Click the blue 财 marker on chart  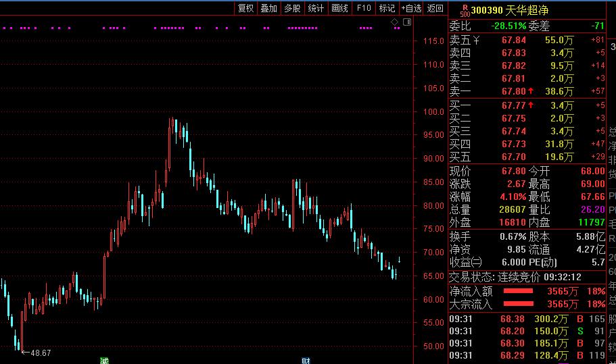(x=306, y=361)
